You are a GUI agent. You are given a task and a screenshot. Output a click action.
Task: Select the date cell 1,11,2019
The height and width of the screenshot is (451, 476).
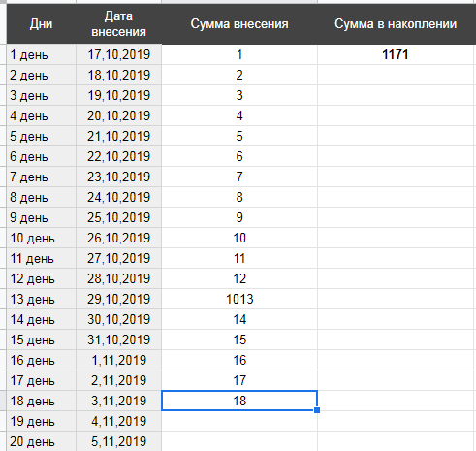[x=118, y=360]
